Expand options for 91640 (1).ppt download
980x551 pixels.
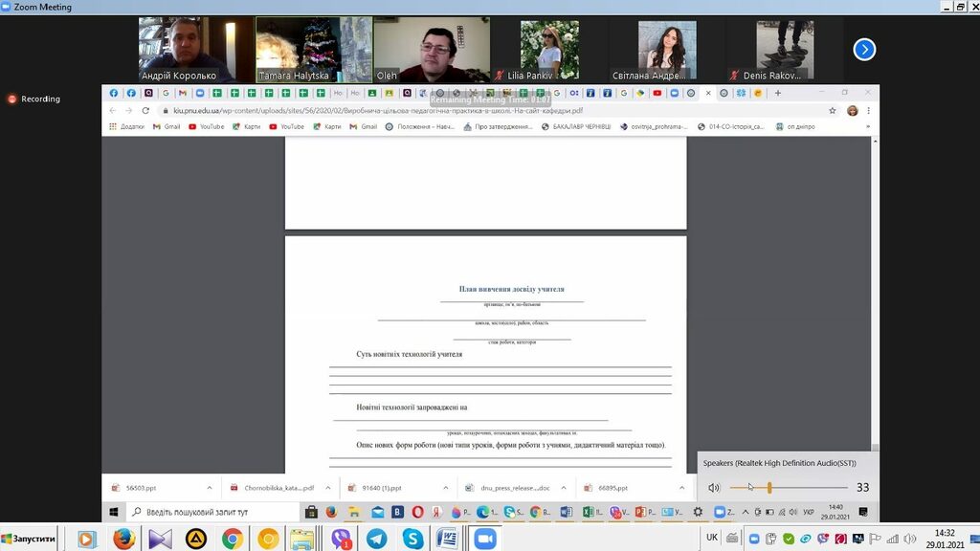[x=447, y=488]
